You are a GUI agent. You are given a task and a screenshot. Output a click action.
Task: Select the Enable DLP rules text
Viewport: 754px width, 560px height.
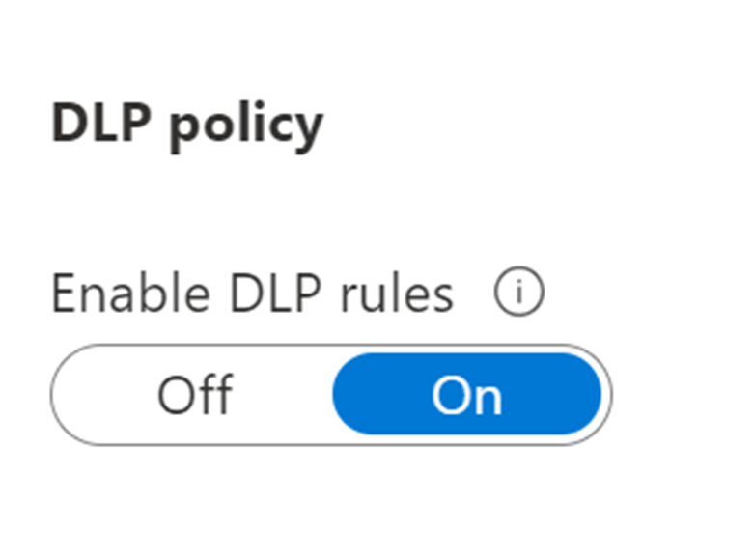pyautogui.click(x=252, y=294)
